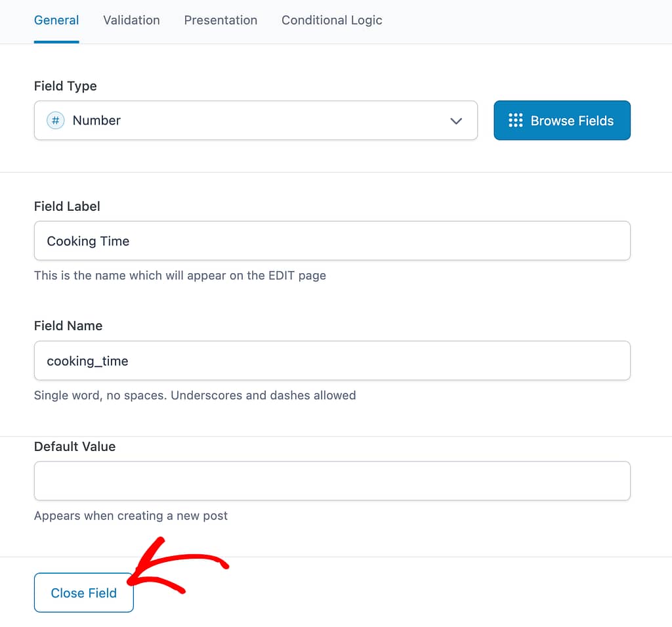
Task: Click into the cooking_time field name input
Action: pos(332,360)
